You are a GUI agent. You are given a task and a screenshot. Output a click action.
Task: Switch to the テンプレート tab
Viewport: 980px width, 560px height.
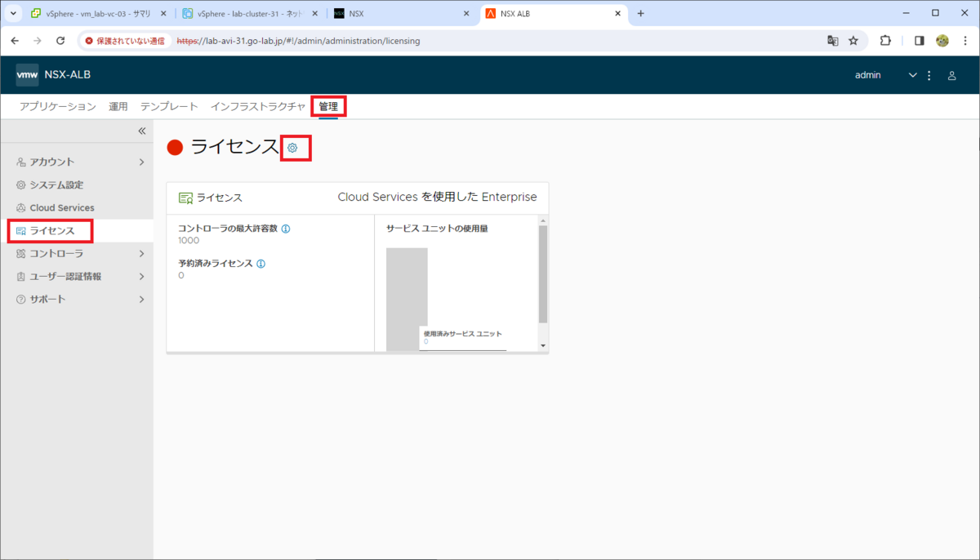[169, 106]
